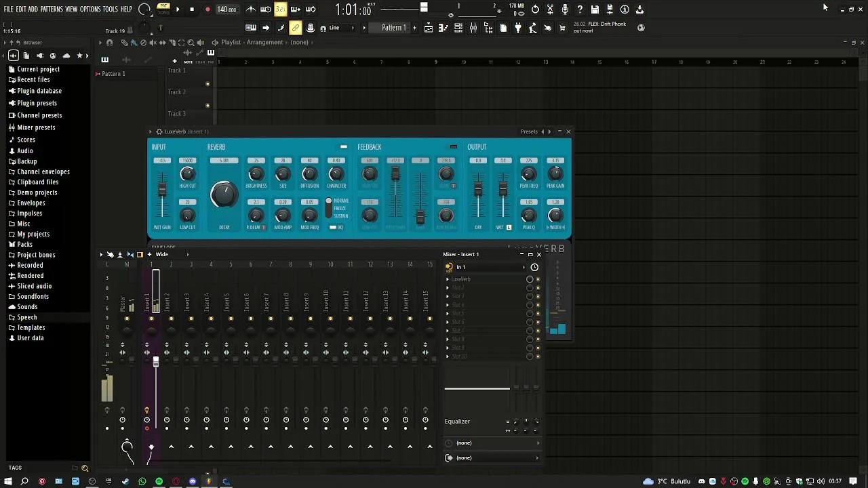Toggle the highlighted countdown-before-recording icon

(x=280, y=9)
